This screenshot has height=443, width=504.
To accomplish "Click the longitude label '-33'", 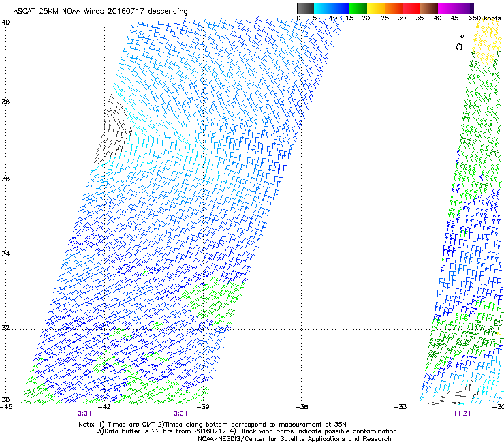I will tap(400, 407).
